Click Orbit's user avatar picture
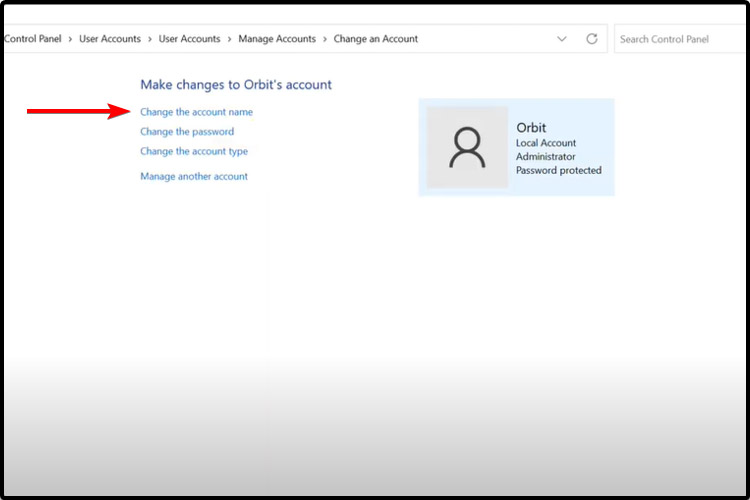Image resolution: width=750 pixels, height=500 pixels. (x=467, y=147)
